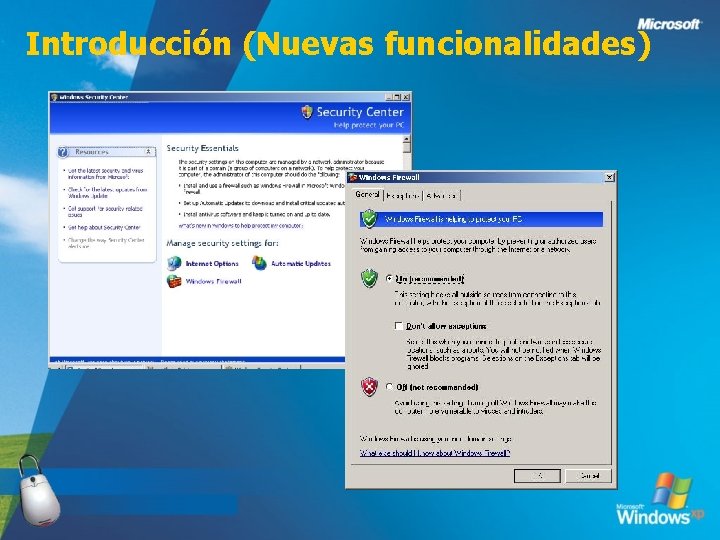
Task: Click OK in the Windows Firewall dialog
Action: (x=537, y=476)
